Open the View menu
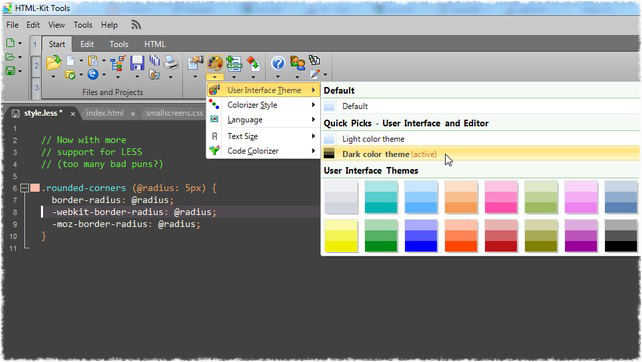The height and width of the screenshot is (362, 642). pyautogui.click(x=57, y=25)
